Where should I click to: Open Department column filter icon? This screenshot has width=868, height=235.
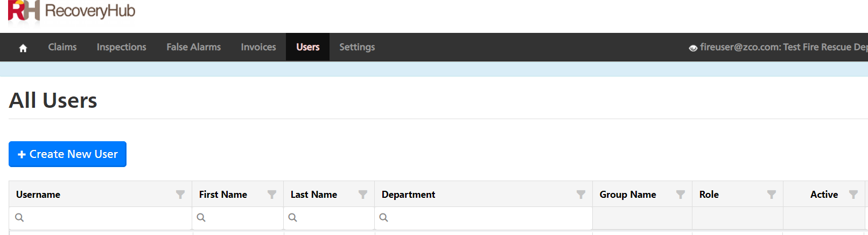tap(581, 195)
